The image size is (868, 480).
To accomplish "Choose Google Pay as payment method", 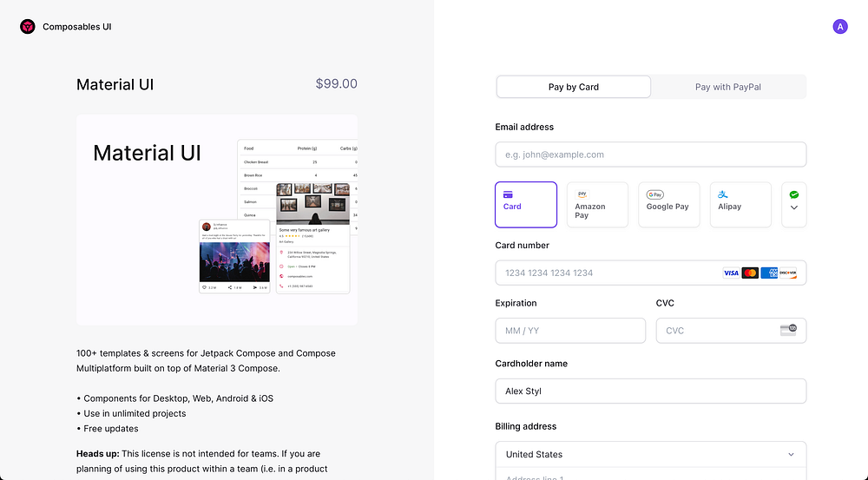I will click(668, 205).
